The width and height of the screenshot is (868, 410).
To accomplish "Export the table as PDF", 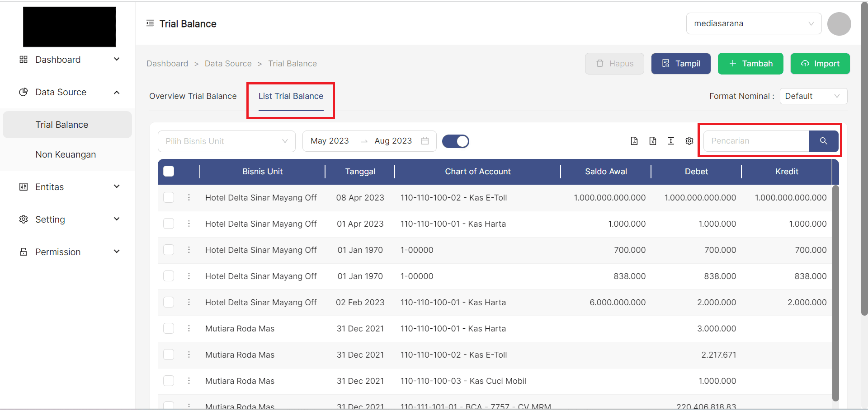I will pyautogui.click(x=634, y=141).
